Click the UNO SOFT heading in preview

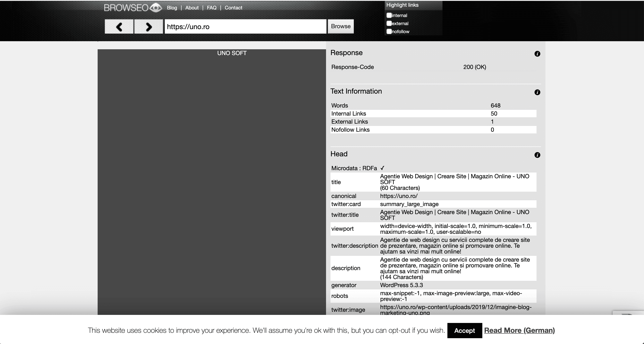tap(232, 53)
